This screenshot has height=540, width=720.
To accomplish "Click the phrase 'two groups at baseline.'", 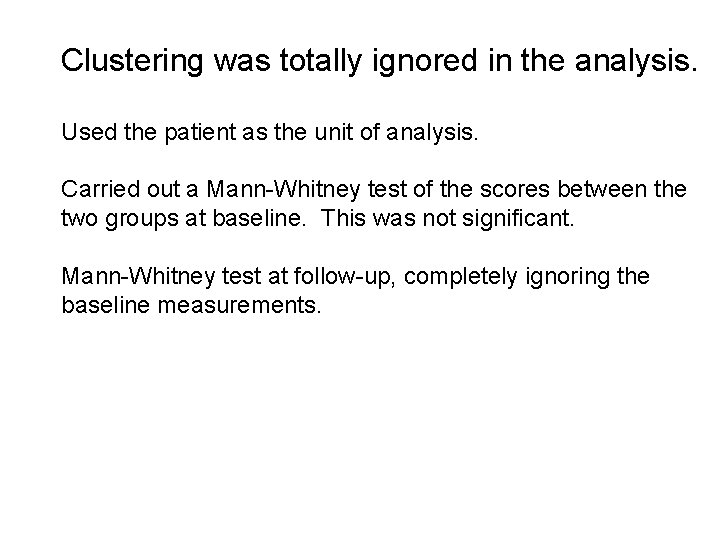I will pyautogui.click(x=184, y=218).
